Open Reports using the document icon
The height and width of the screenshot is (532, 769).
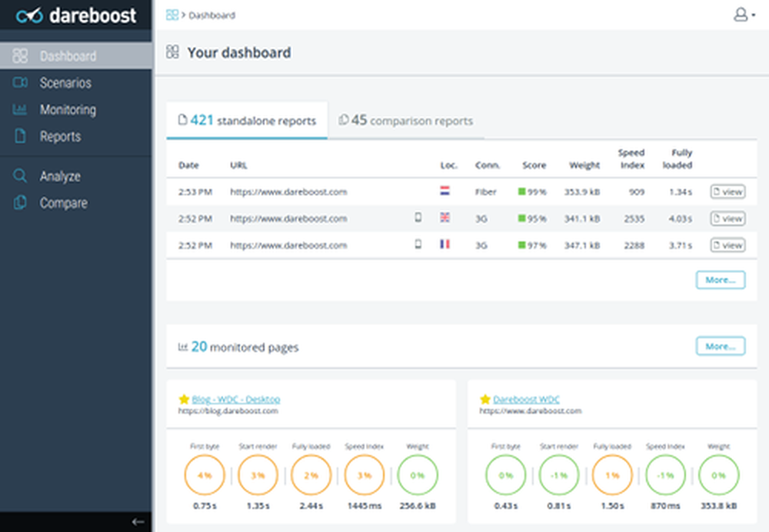point(20,136)
